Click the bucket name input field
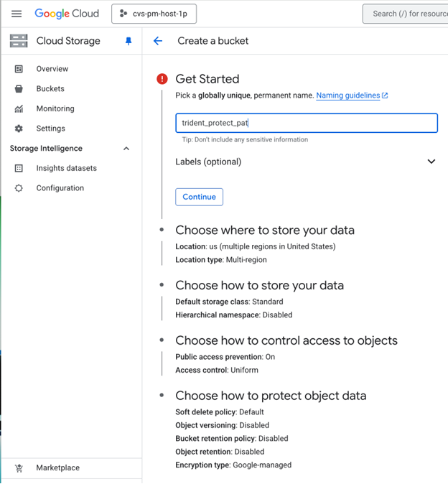This screenshot has height=484, width=448. pos(306,123)
